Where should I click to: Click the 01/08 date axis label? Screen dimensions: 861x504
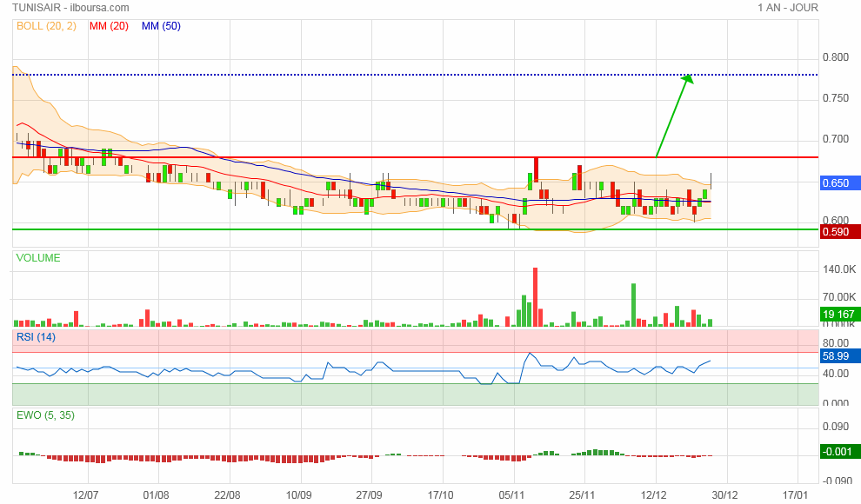pos(156,494)
